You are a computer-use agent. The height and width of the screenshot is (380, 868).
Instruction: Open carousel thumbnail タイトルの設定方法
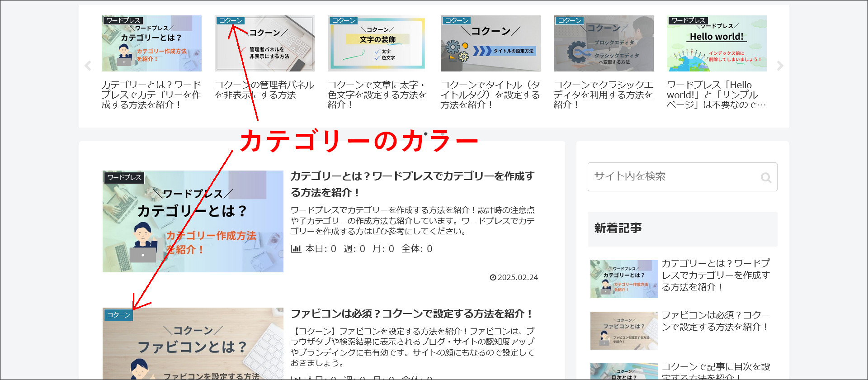click(491, 43)
